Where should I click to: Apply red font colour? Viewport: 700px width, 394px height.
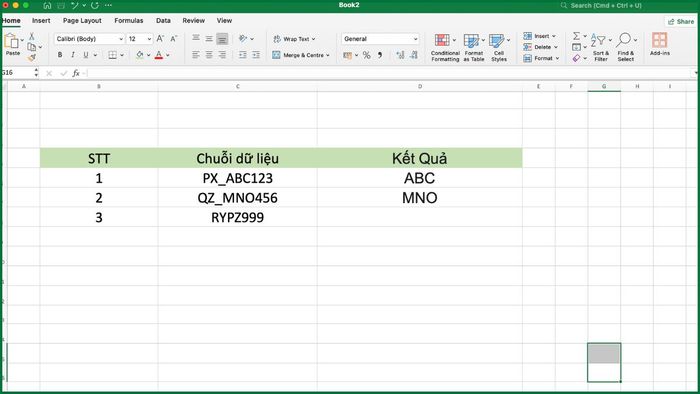(159, 55)
